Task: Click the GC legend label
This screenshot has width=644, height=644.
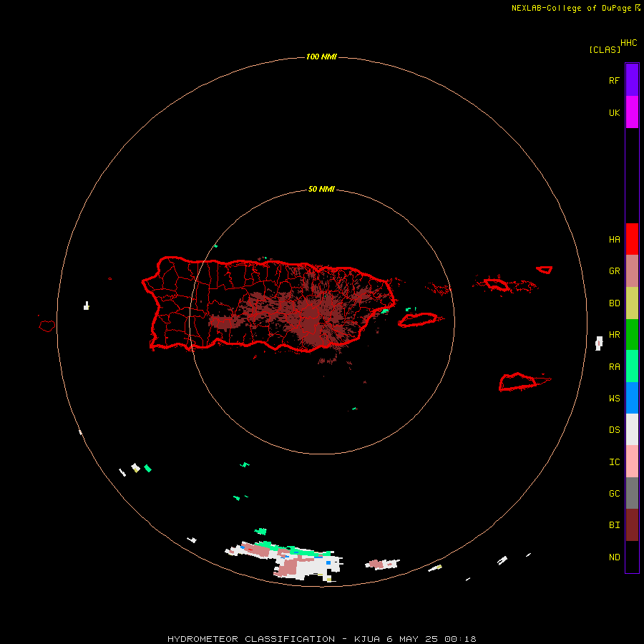Action: [x=614, y=494]
